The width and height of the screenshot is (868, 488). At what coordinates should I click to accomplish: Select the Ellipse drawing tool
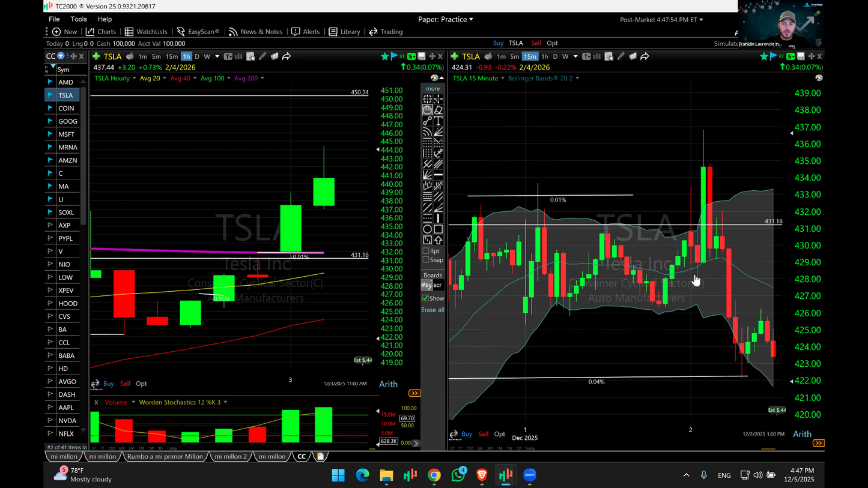427,229
